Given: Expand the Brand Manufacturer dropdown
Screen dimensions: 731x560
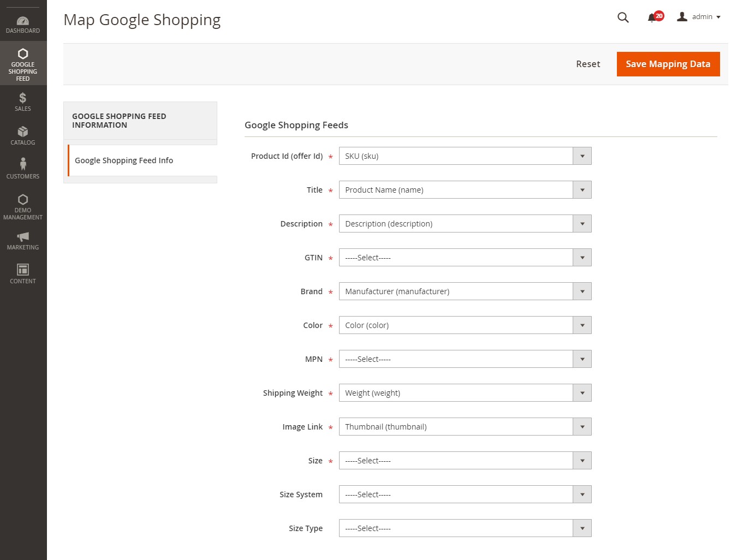Looking at the screenshot, I should tap(465, 291).
